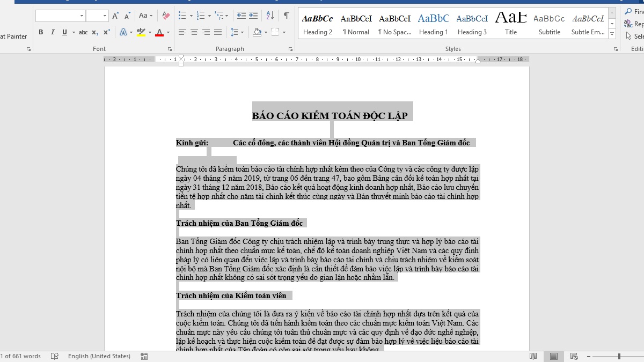The height and width of the screenshot is (362, 644).
Task: Sort the selected text alphabetically
Action: click(269, 16)
